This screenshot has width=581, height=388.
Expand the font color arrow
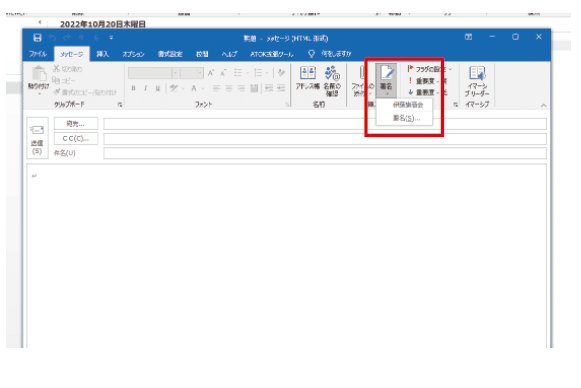(203, 88)
